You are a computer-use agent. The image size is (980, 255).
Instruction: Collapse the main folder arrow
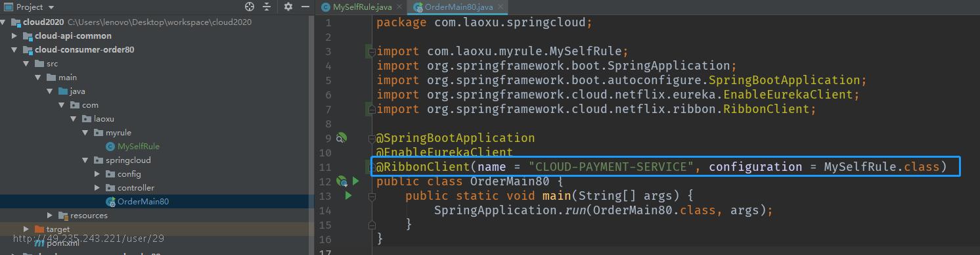tap(38, 78)
